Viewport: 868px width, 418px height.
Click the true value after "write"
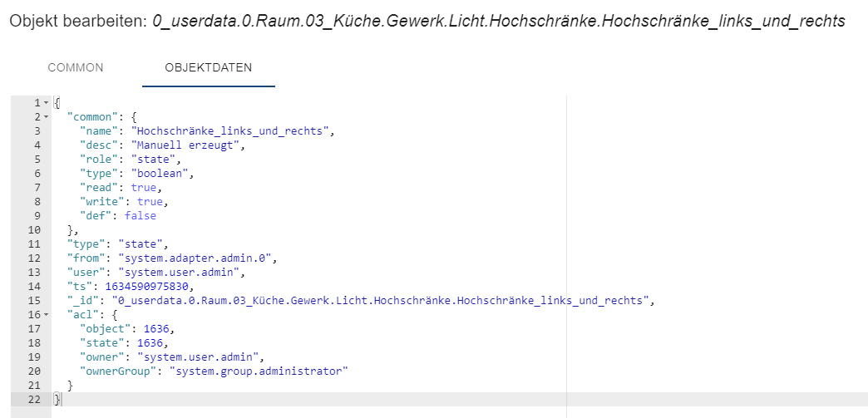(x=150, y=202)
